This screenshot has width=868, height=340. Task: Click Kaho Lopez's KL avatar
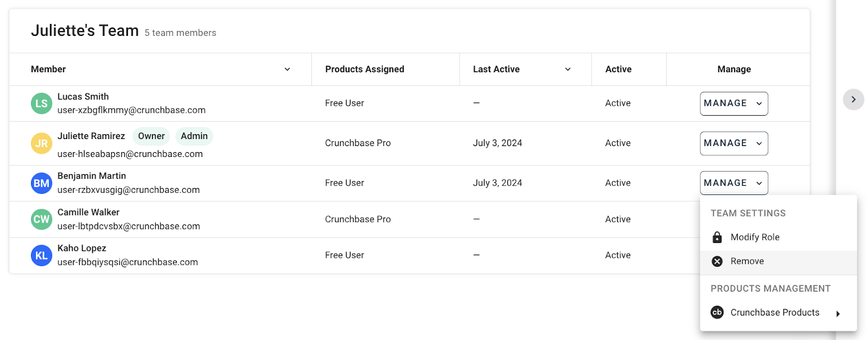coord(41,255)
